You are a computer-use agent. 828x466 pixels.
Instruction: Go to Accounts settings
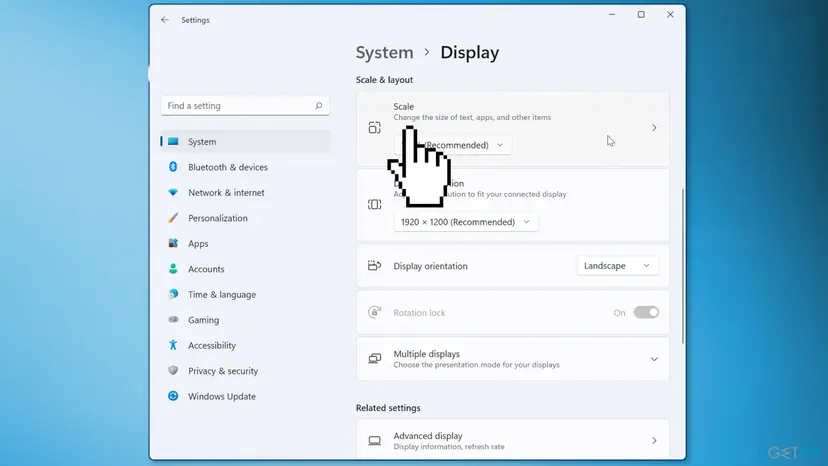pos(245,269)
